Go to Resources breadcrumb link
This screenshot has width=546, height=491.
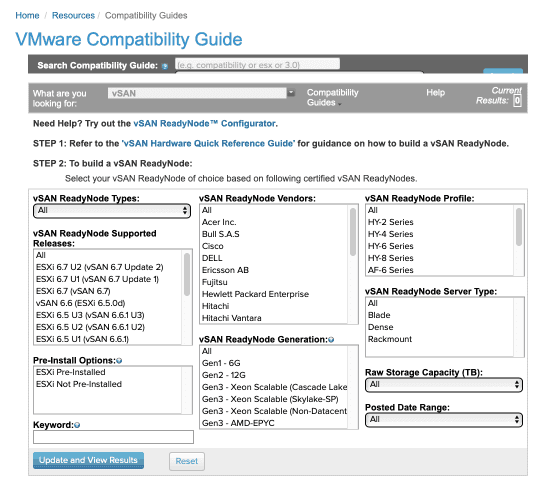[x=73, y=15]
